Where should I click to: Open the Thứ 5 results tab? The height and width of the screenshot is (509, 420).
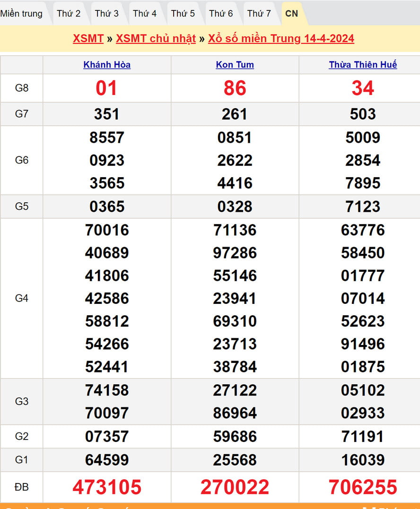pos(183,14)
